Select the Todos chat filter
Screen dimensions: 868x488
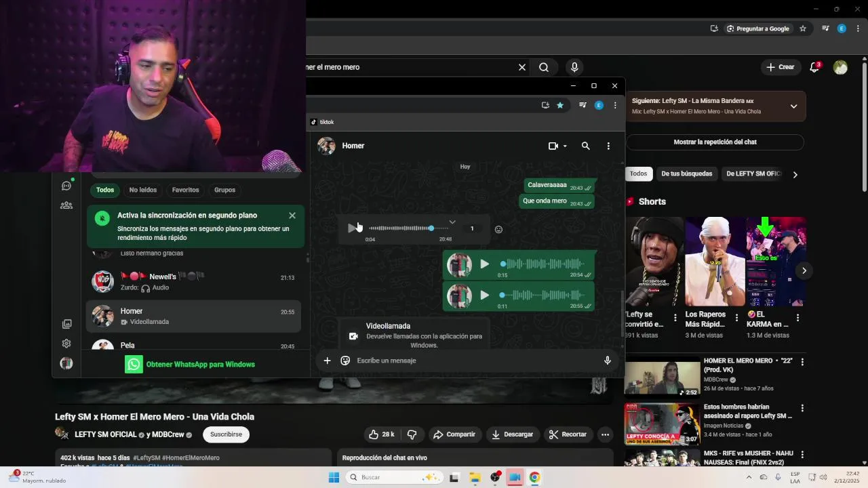tap(105, 190)
